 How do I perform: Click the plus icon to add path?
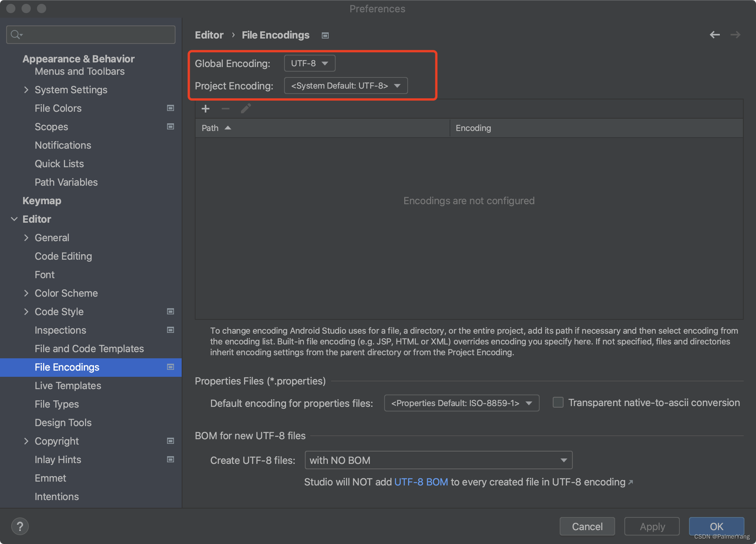click(206, 109)
